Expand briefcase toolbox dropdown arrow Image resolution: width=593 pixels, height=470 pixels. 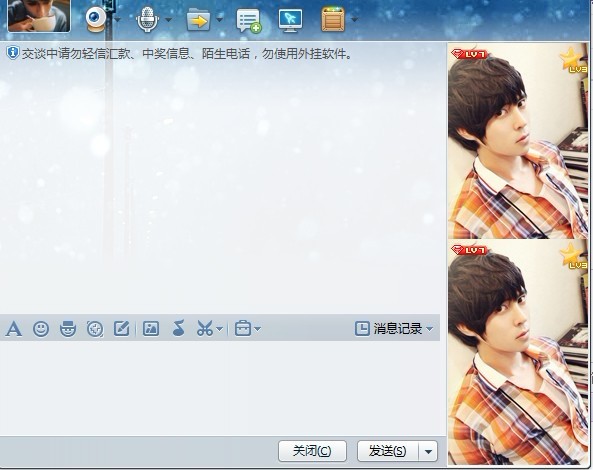click(258, 329)
